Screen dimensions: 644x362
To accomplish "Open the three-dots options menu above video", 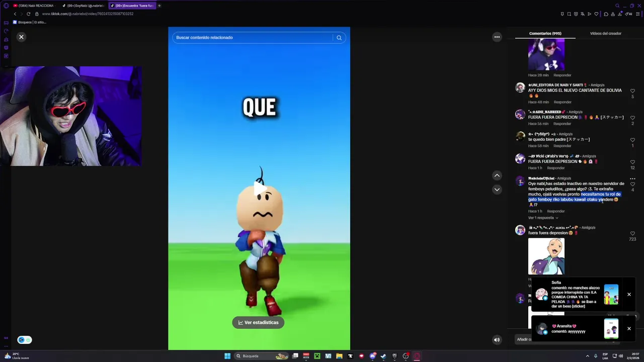I will tap(497, 37).
